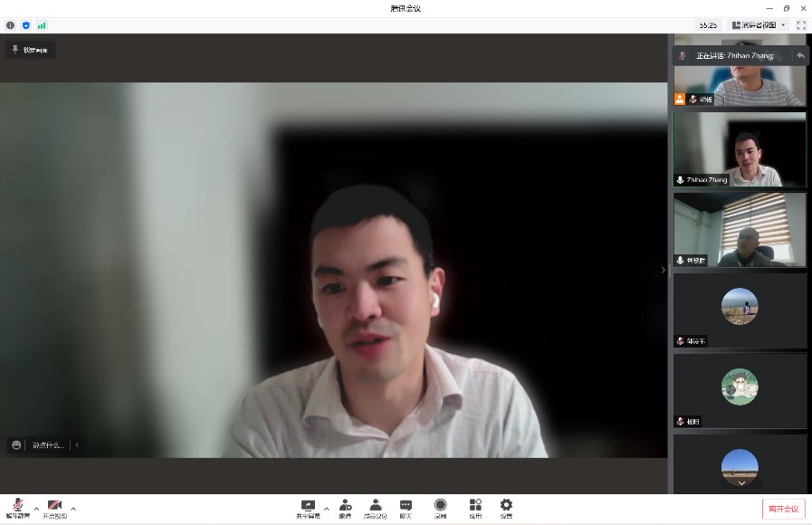This screenshot has height=525, width=812.
Task: Open the share screen button
Action: point(308,508)
